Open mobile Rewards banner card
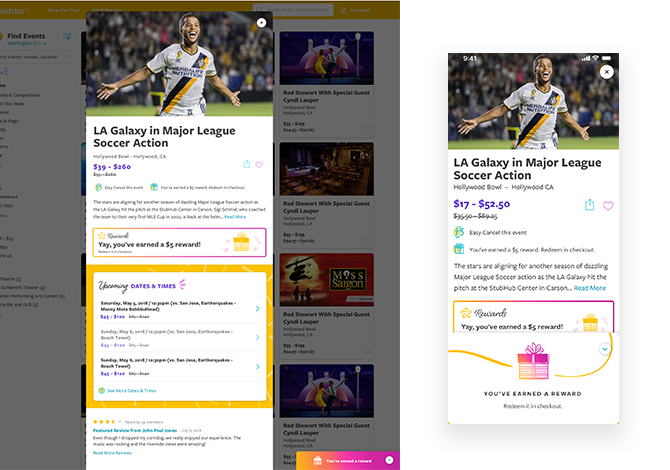This screenshot has width=670, height=470. click(x=533, y=317)
